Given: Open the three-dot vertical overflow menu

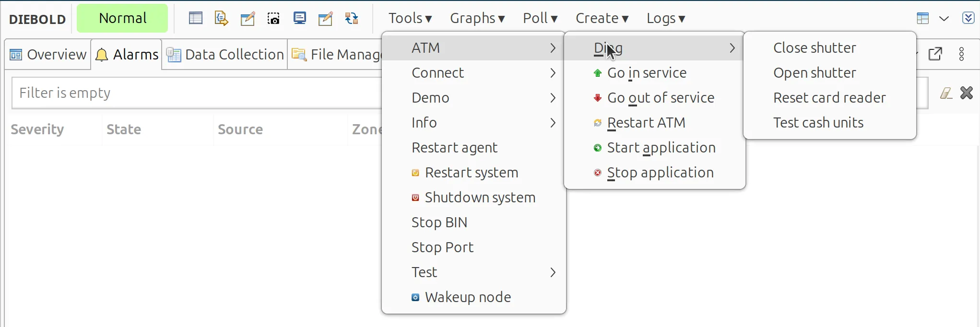Looking at the screenshot, I should click(962, 54).
